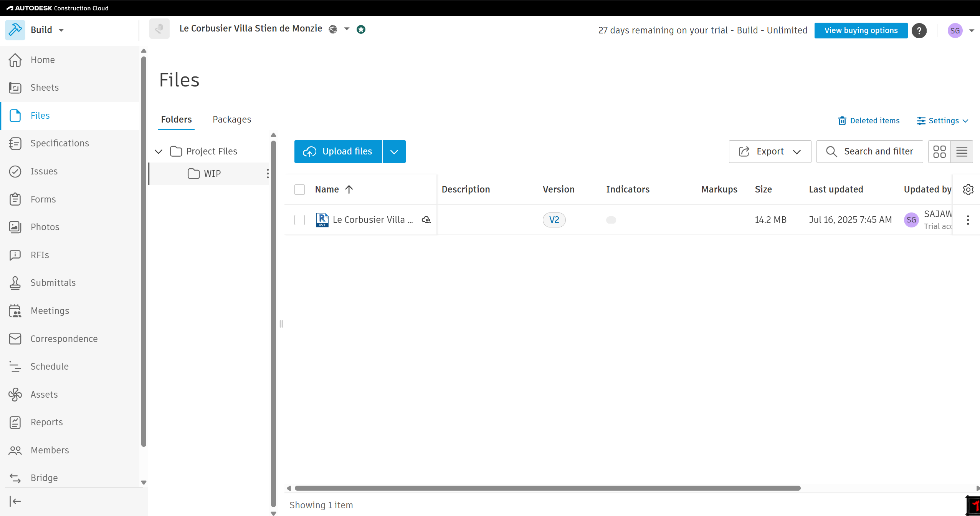980x516 pixels.
Task: Open the V2 version badge
Action: pyautogui.click(x=554, y=220)
